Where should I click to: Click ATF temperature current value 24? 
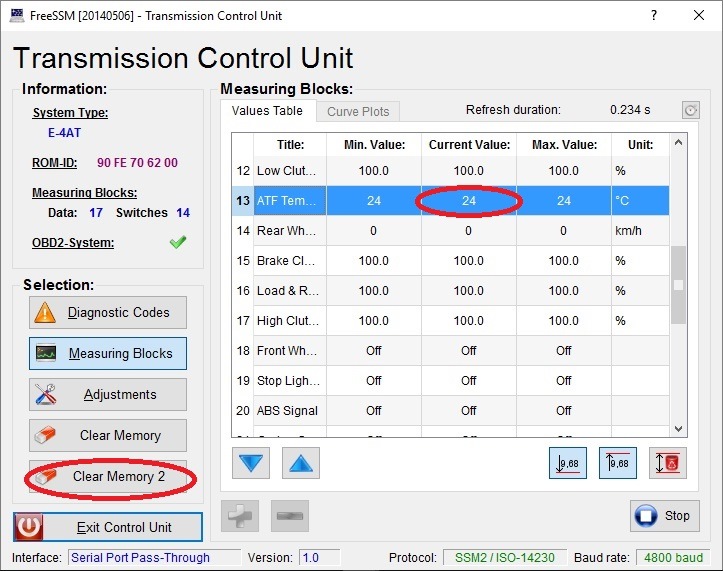tap(469, 201)
